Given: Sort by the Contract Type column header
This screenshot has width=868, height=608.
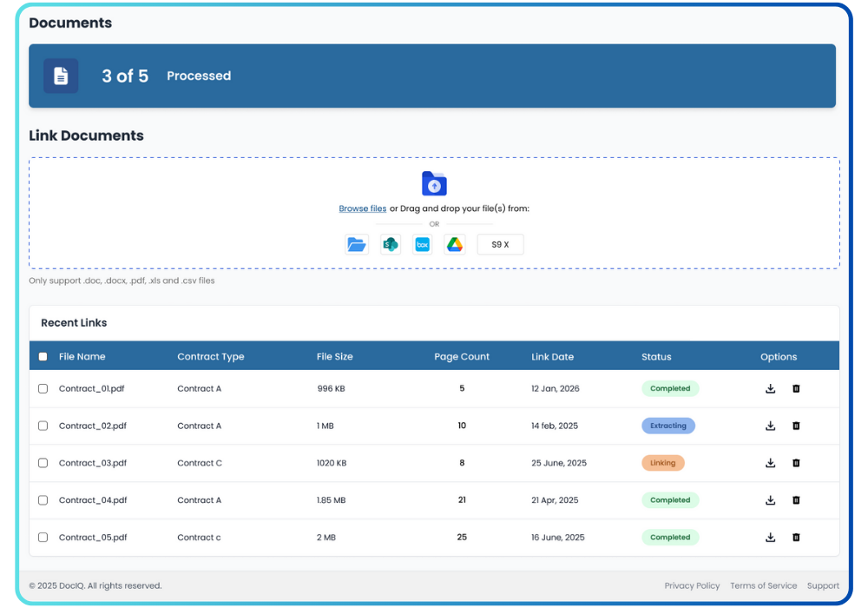Looking at the screenshot, I should coord(210,357).
